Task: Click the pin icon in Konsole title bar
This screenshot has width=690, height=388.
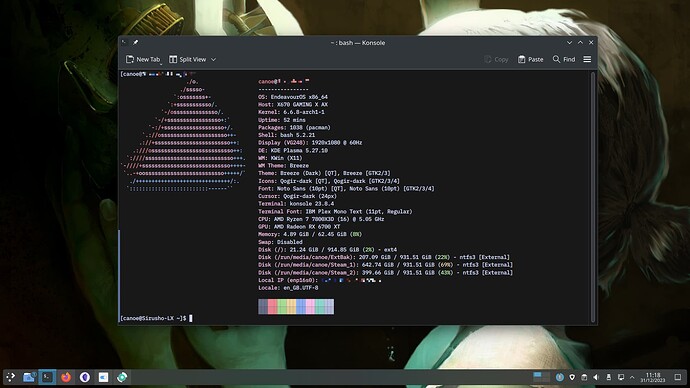Action: tap(136, 42)
